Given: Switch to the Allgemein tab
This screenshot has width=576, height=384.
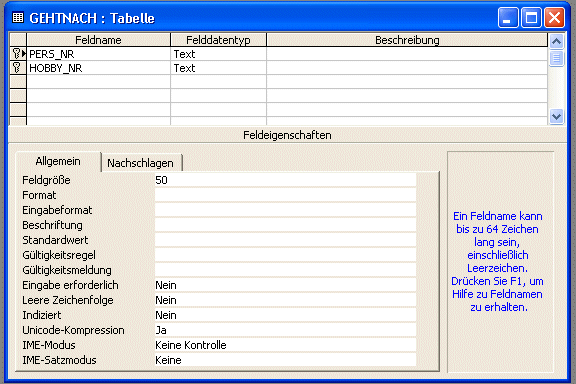Looking at the screenshot, I should pyautogui.click(x=58, y=161).
